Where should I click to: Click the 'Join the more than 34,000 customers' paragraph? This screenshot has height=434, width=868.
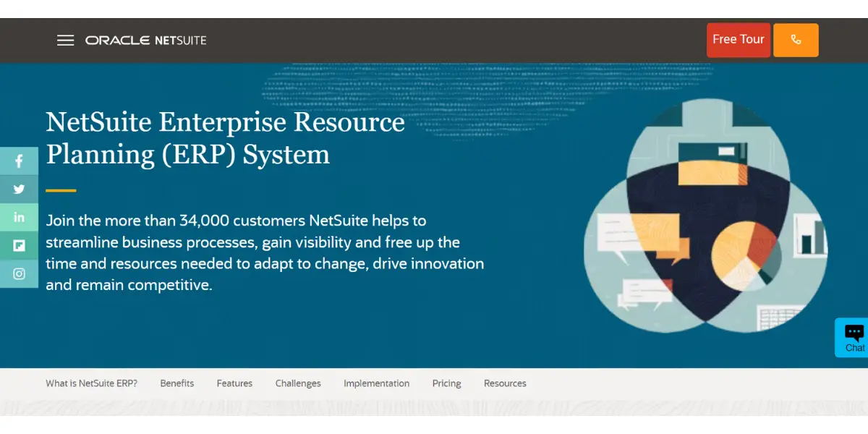pyautogui.click(x=265, y=252)
